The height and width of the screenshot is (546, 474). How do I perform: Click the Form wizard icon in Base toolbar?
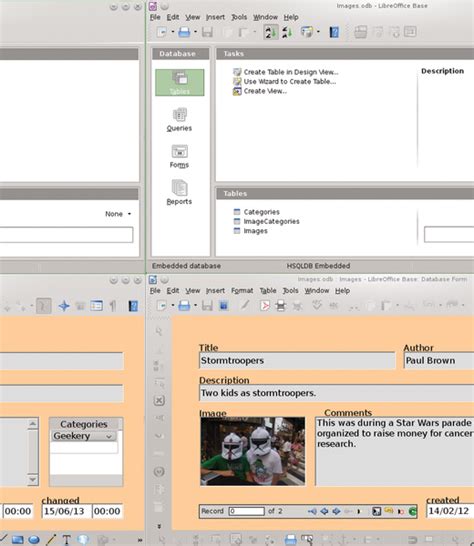pyautogui.click(x=307, y=32)
